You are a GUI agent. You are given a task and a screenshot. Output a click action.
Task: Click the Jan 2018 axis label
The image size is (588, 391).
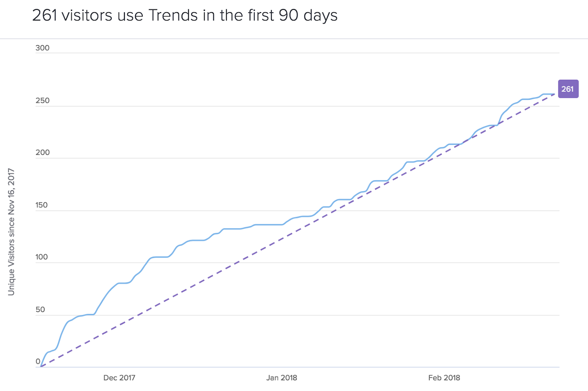[x=282, y=378]
